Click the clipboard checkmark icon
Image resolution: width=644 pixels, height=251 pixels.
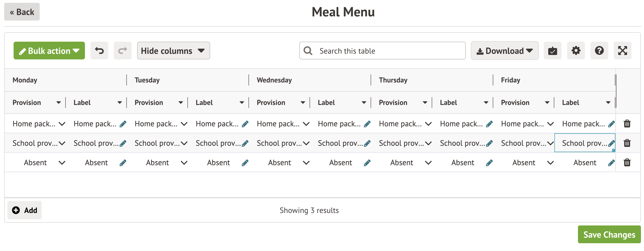[552, 51]
